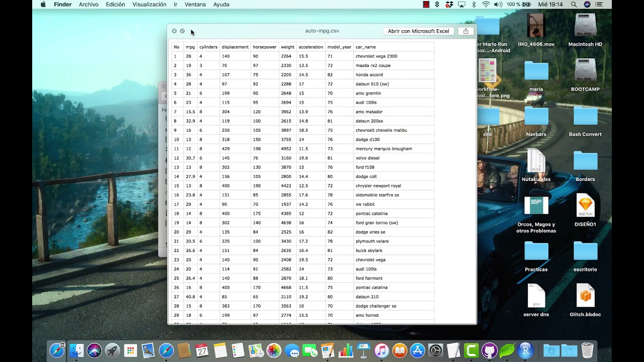Select the escritorio folder on desktop
Screen dimensions: 644x362
point(585,255)
